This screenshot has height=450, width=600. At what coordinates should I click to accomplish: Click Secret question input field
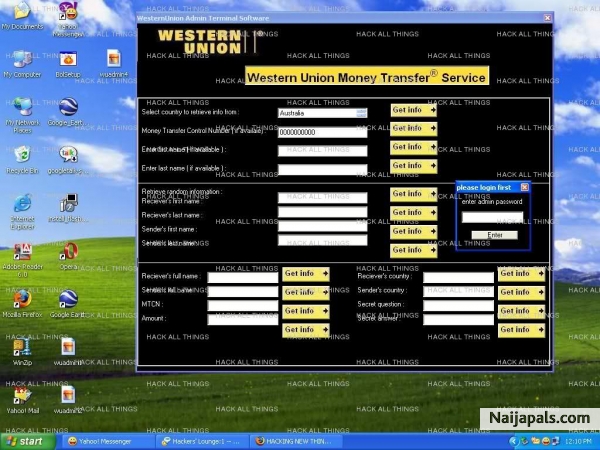458,305
